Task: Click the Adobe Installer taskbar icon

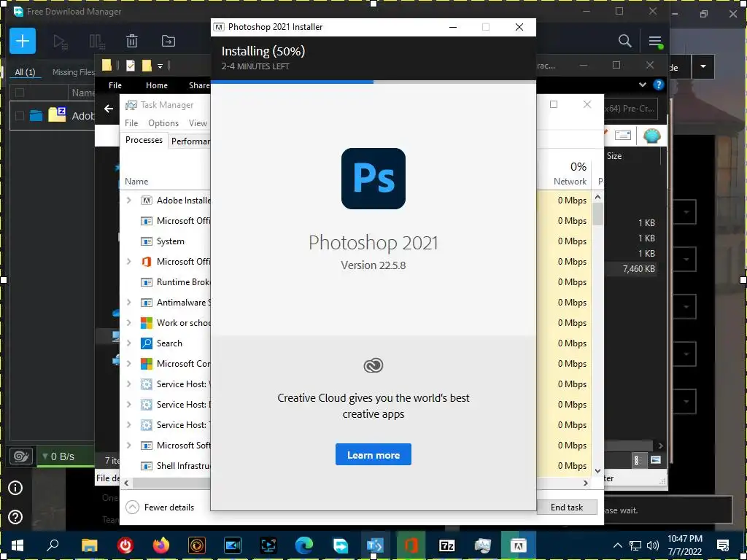Action: point(519,545)
